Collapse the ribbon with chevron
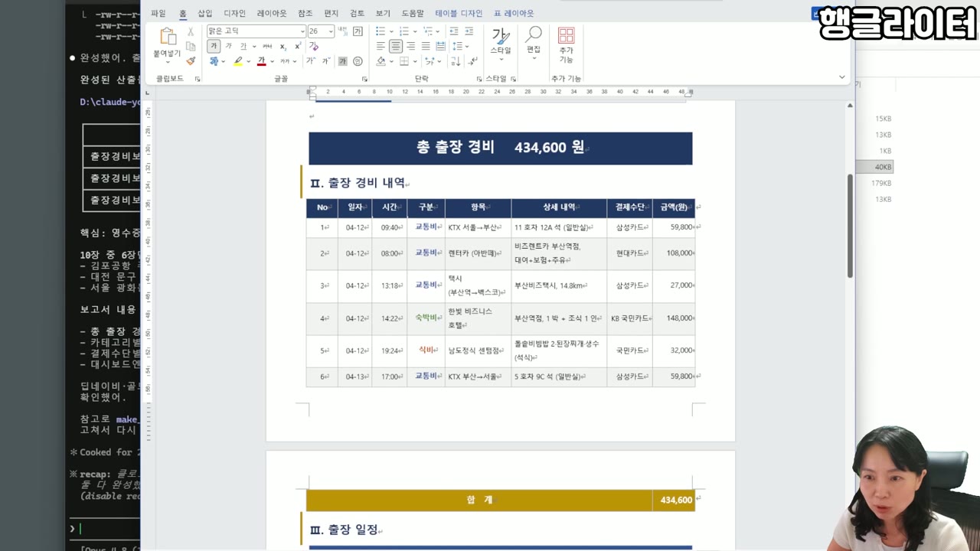980x551 pixels. click(842, 77)
